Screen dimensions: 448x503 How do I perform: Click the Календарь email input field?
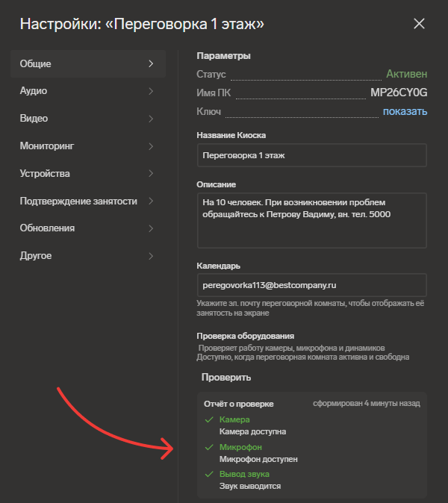click(312, 285)
